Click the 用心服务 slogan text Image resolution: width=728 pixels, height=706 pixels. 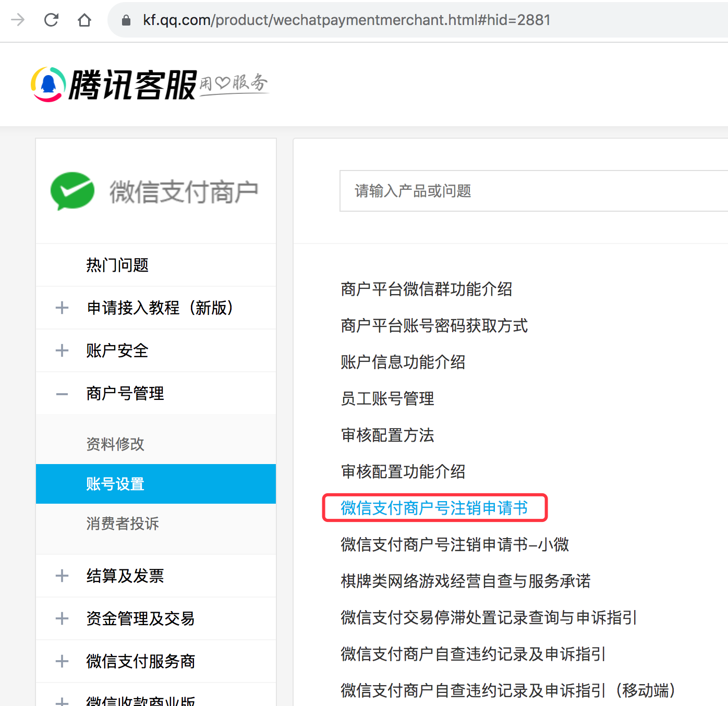[234, 83]
